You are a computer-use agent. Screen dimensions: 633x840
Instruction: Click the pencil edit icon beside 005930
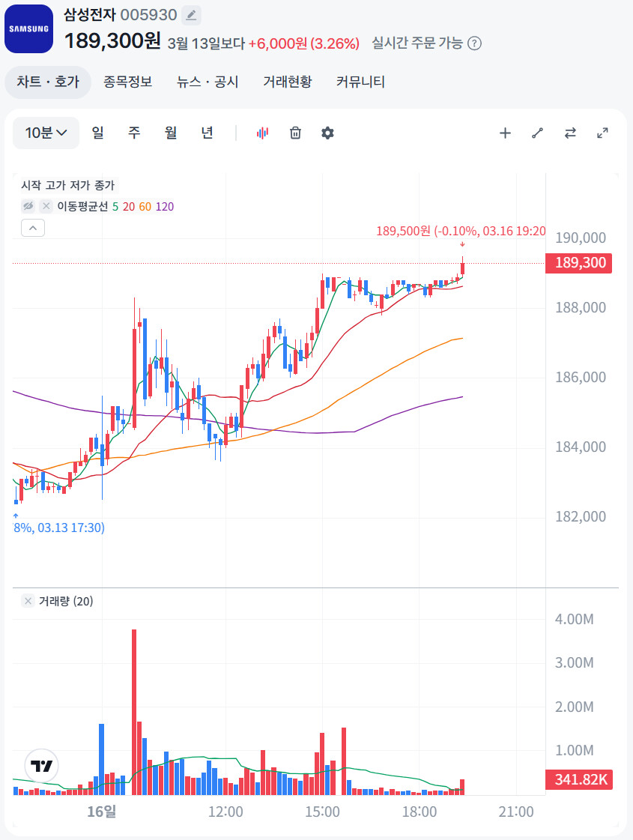192,15
